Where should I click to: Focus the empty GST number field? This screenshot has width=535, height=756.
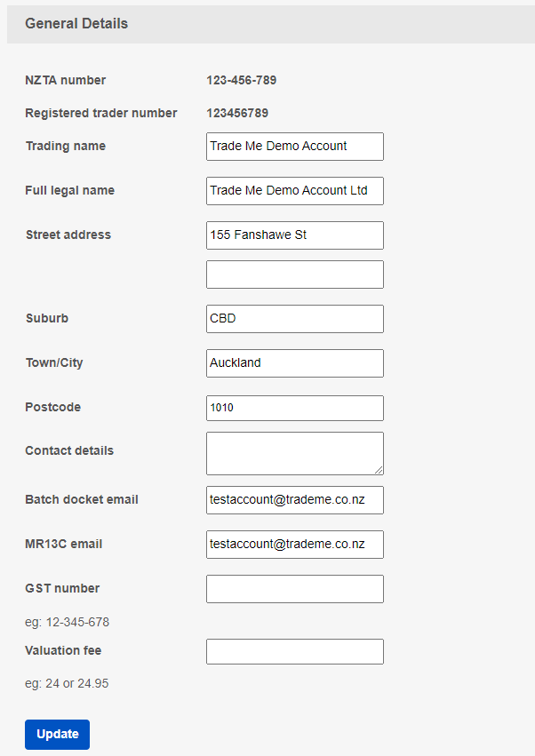coord(294,589)
